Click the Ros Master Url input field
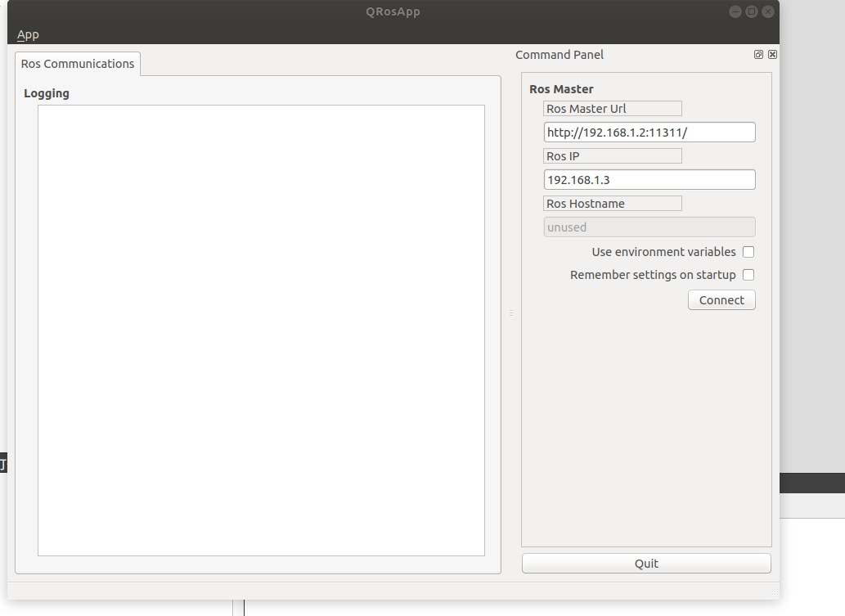 coord(649,132)
